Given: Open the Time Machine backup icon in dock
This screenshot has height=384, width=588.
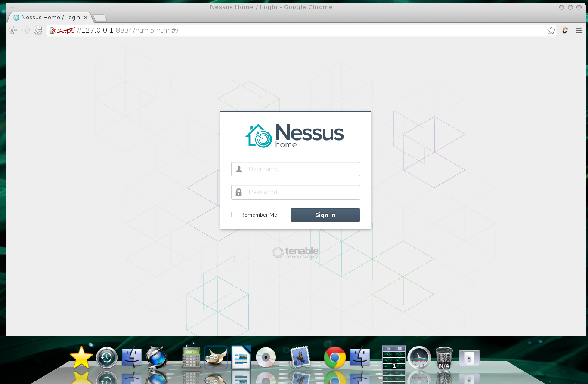Looking at the screenshot, I should [107, 357].
